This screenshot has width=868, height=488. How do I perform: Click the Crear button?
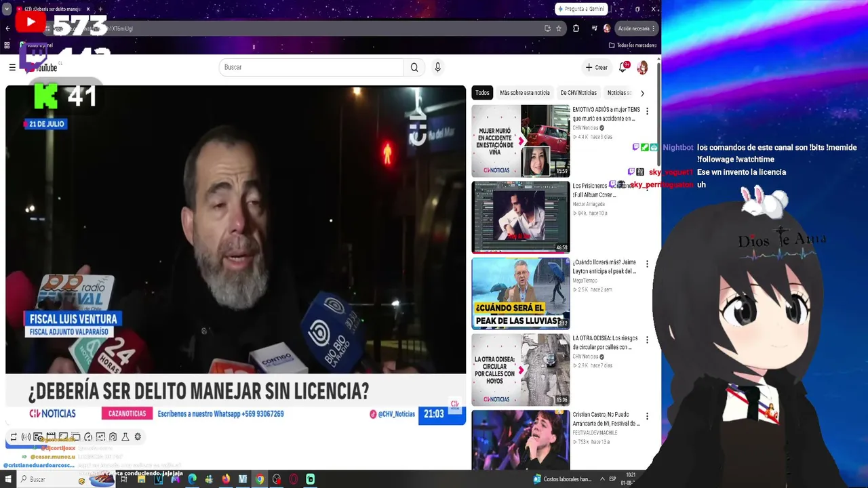pyautogui.click(x=597, y=67)
